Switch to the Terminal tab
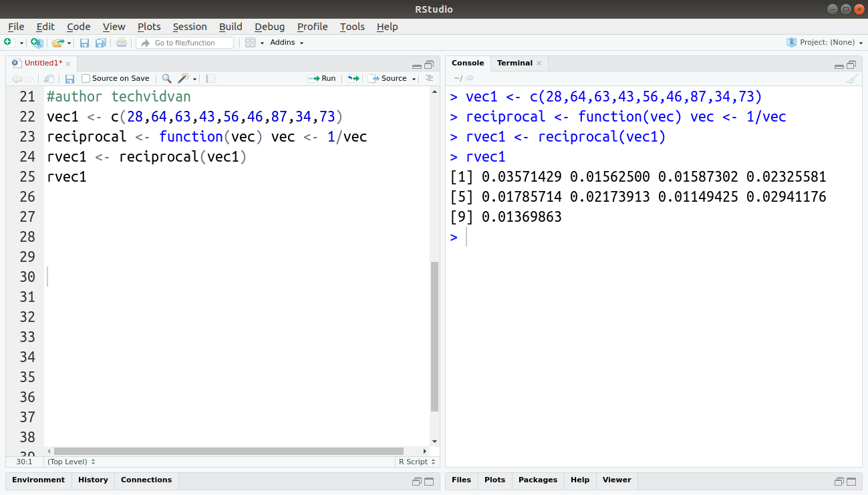 tap(515, 62)
